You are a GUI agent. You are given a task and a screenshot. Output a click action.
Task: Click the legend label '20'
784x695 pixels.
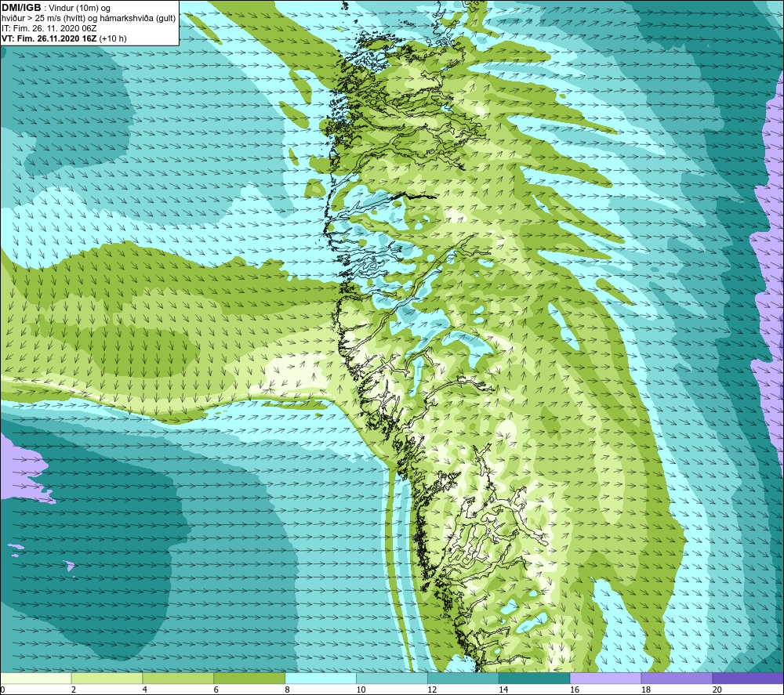pyautogui.click(x=717, y=690)
